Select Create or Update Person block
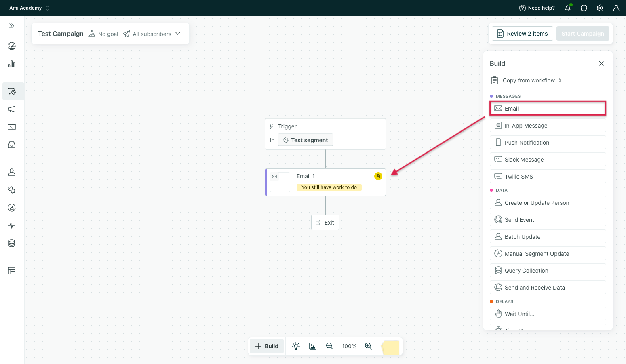Screen dimensions: 626x364 pyautogui.click(x=548, y=203)
